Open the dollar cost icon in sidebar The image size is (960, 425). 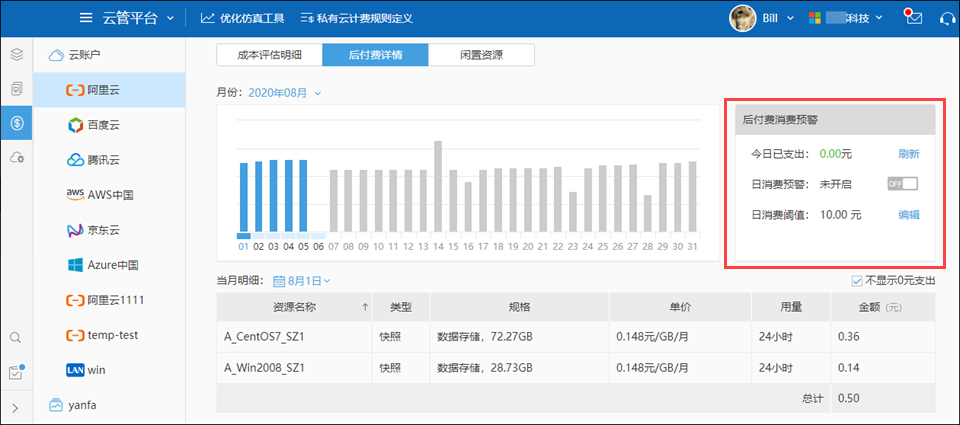point(16,122)
